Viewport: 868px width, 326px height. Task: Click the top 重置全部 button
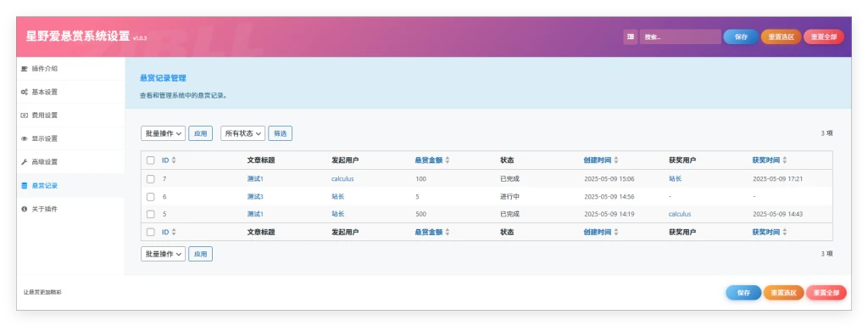[x=824, y=37]
